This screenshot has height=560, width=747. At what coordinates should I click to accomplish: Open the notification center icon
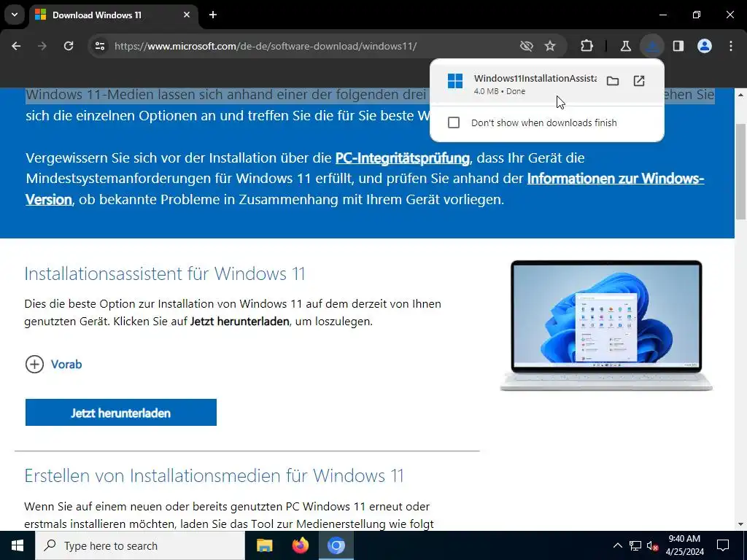point(723,545)
